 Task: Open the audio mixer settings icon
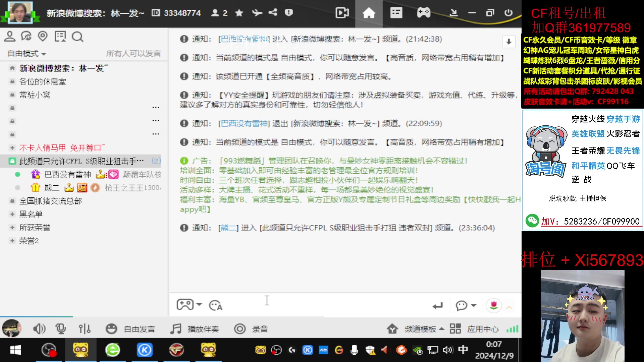pyautogui.click(x=85, y=329)
